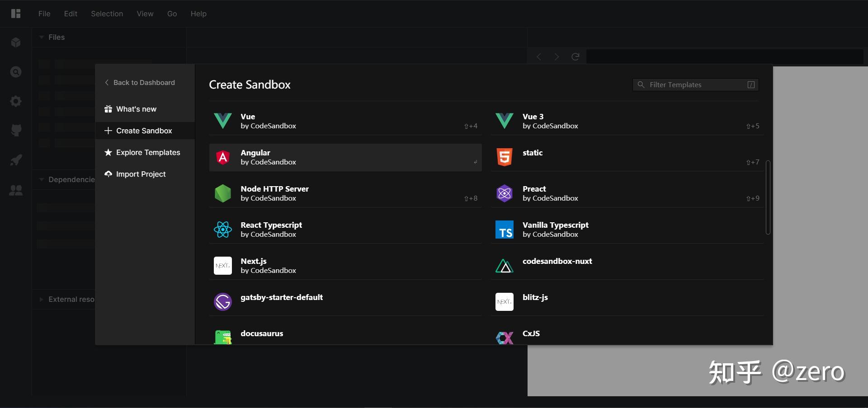The height and width of the screenshot is (408, 868).
Task: Open the Configuration gear icon in sidebar
Action: 16,101
